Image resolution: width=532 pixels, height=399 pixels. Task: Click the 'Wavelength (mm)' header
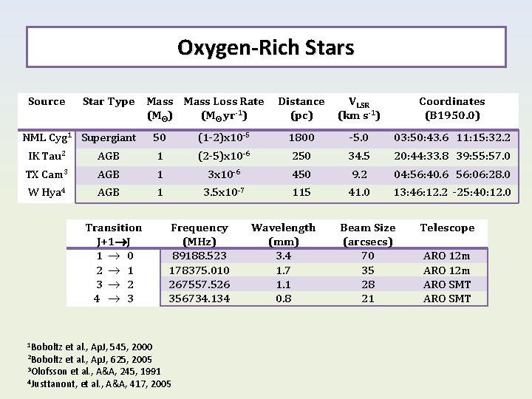pos(283,234)
